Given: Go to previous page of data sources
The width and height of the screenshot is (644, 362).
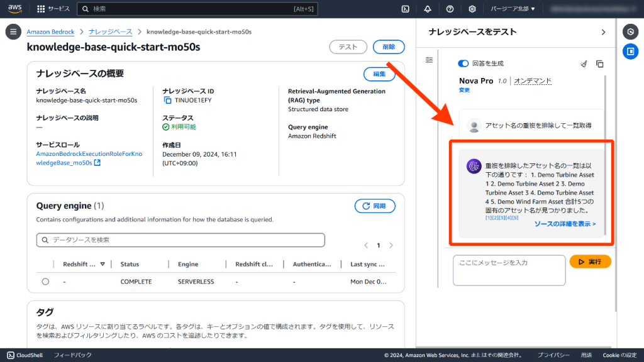Looking at the screenshot, I should pos(366,246).
